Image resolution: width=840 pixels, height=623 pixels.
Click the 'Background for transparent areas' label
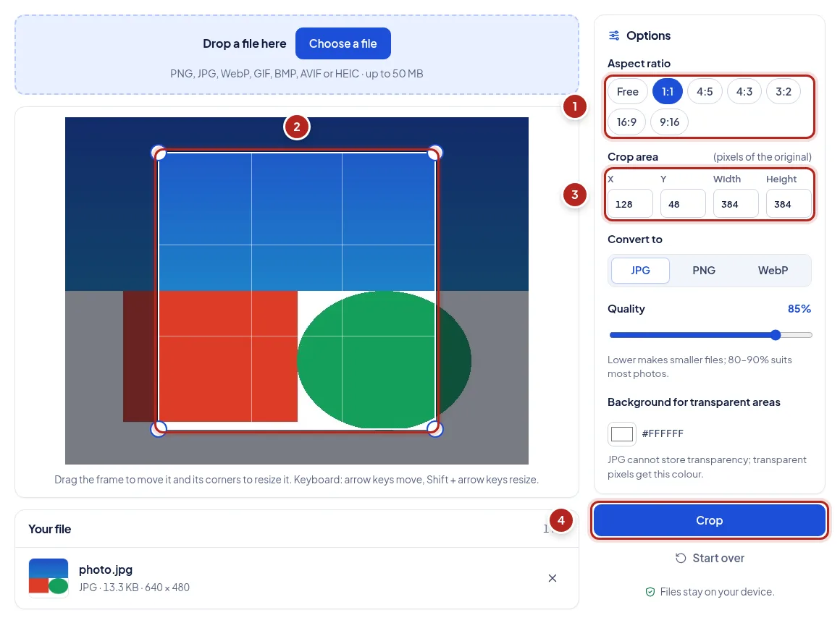[x=694, y=402]
